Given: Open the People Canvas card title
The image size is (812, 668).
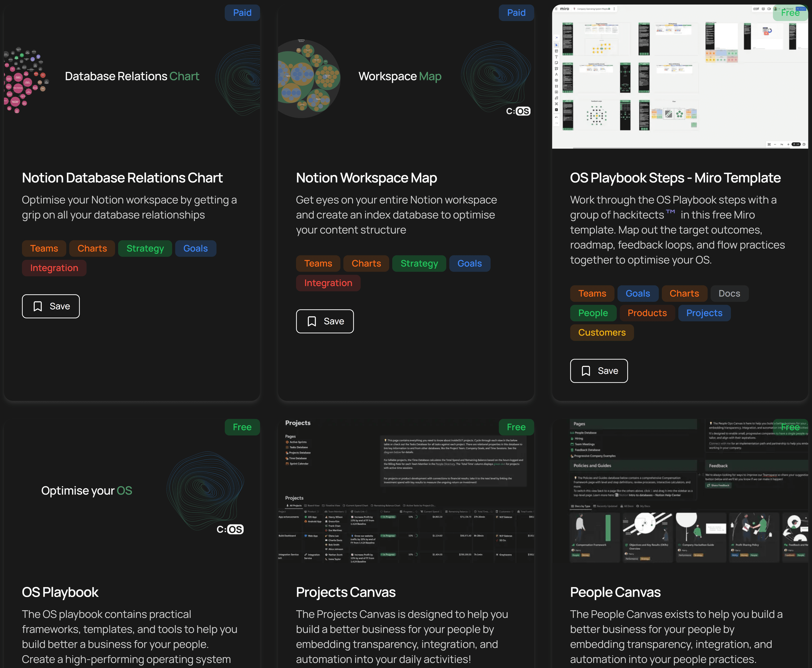Looking at the screenshot, I should point(615,592).
